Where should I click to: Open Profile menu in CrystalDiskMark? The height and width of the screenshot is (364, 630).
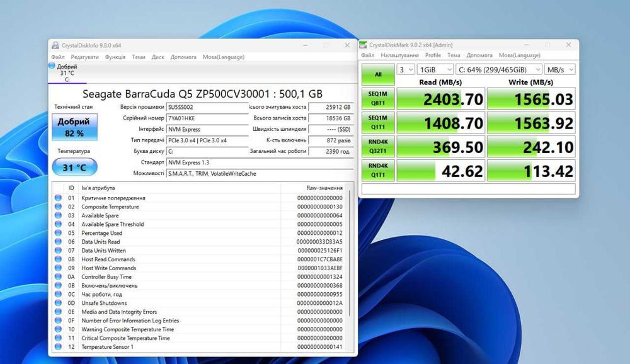point(433,55)
